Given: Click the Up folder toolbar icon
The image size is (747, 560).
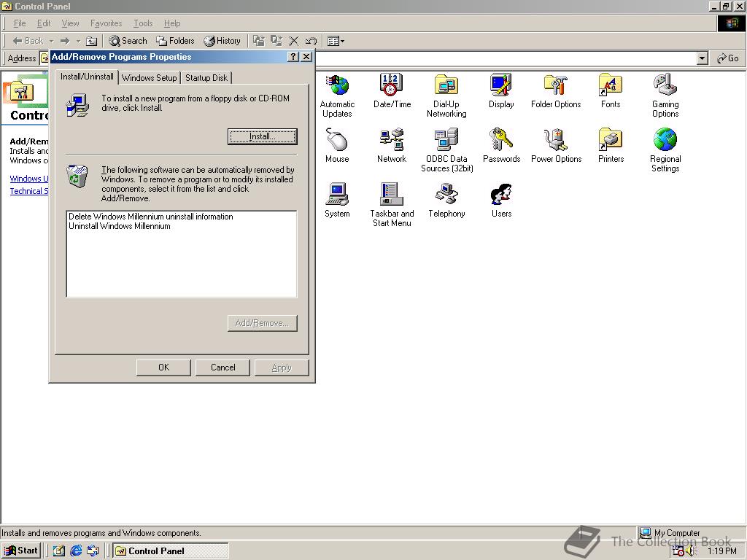Looking at the screenshot, I should [91, 41].
